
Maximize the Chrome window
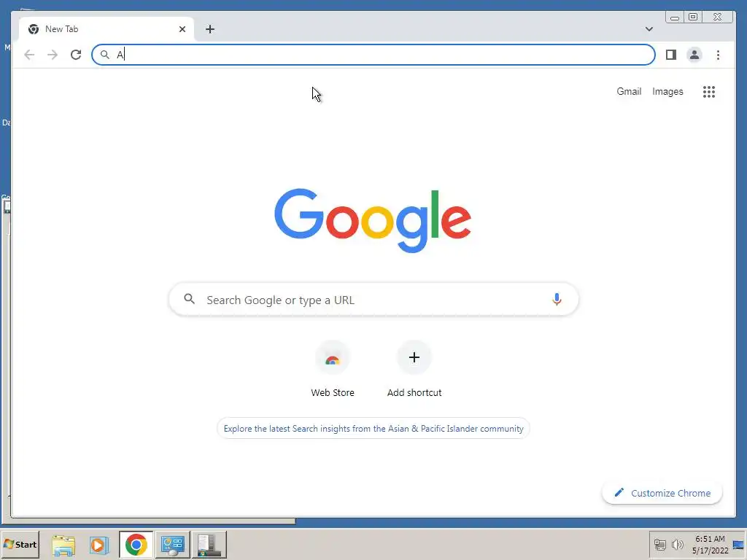coord(693,17)
